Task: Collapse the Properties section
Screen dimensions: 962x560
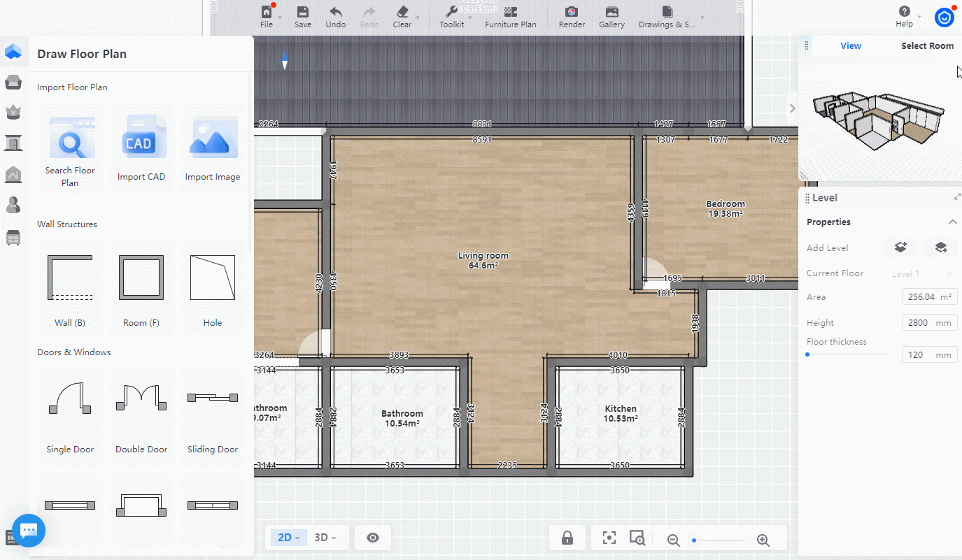Action: [952, 222]
